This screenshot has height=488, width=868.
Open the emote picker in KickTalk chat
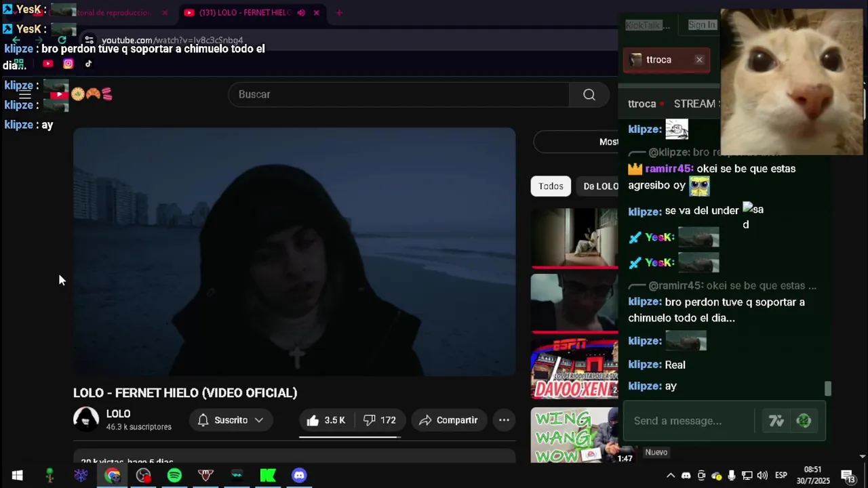pyautogui.click(x=804, y=421)
